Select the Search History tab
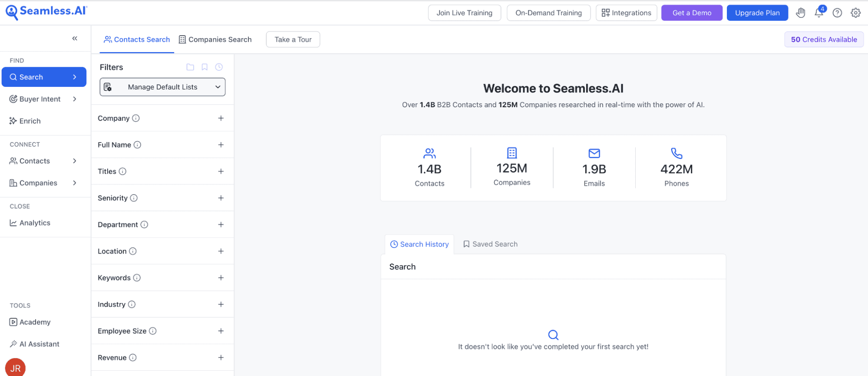Screen dimensions: 868x376 click(419, 244)
